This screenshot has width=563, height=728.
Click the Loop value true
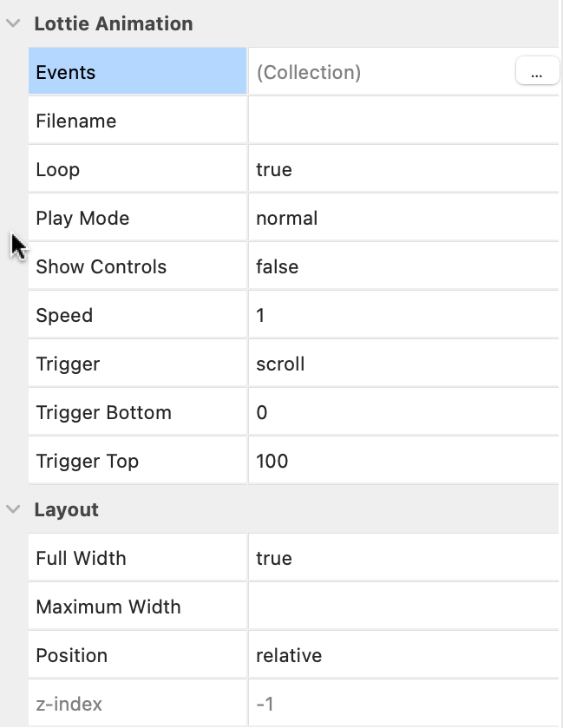274,170
